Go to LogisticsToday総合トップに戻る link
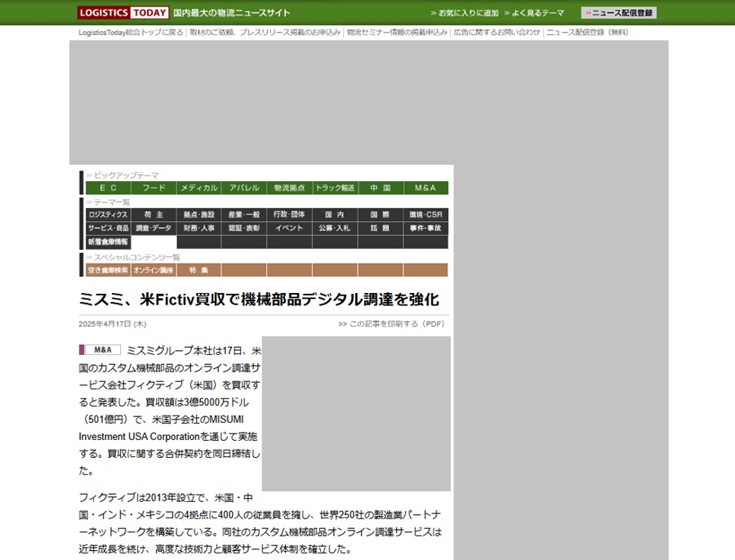 click(x=131, y=33)
